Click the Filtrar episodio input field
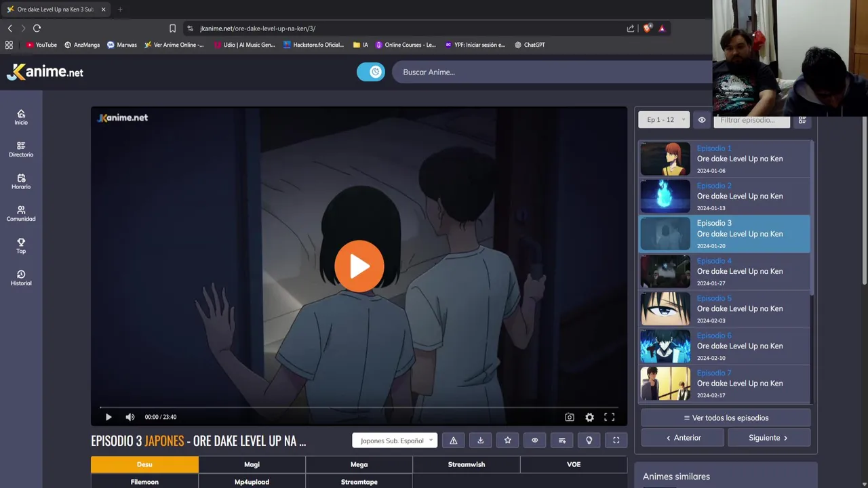 [x=752, y=120]
